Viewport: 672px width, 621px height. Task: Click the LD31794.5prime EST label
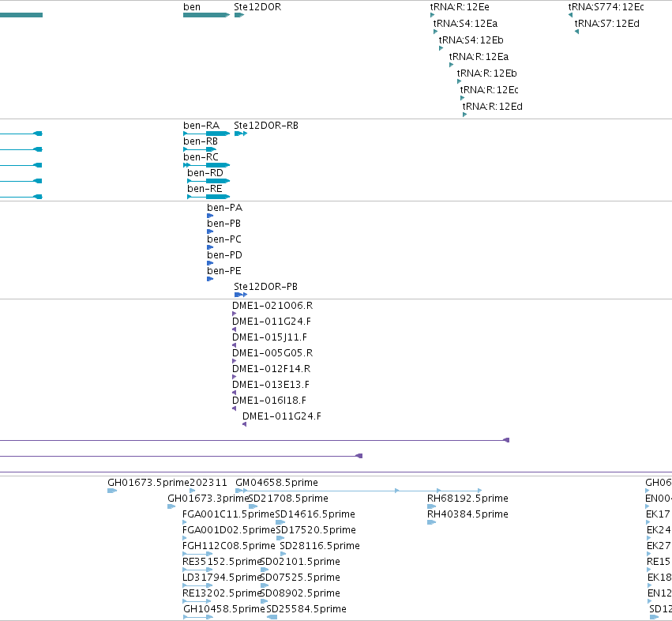point(222,578)
